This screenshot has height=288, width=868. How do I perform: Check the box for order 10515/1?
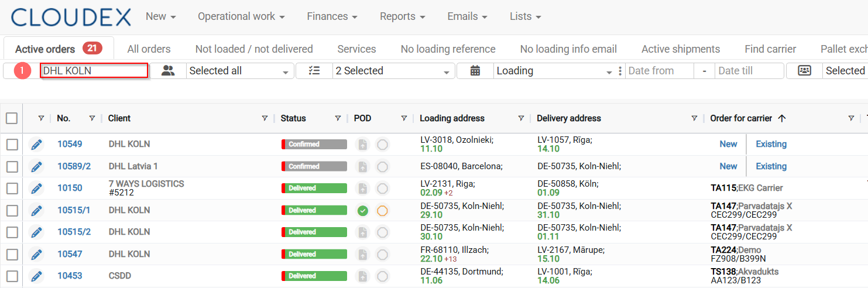[x=12, y=211]
